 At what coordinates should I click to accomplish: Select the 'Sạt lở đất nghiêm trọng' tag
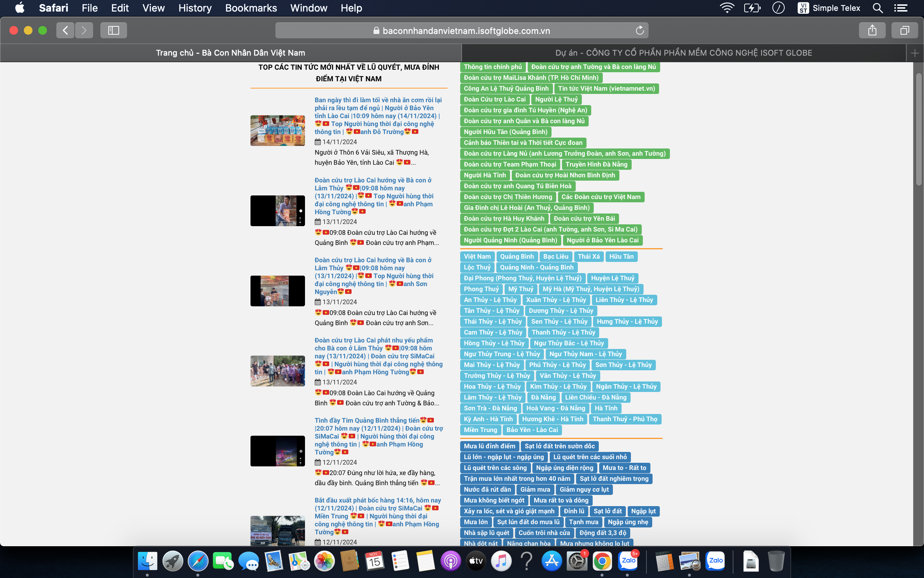tap(614, 479)
